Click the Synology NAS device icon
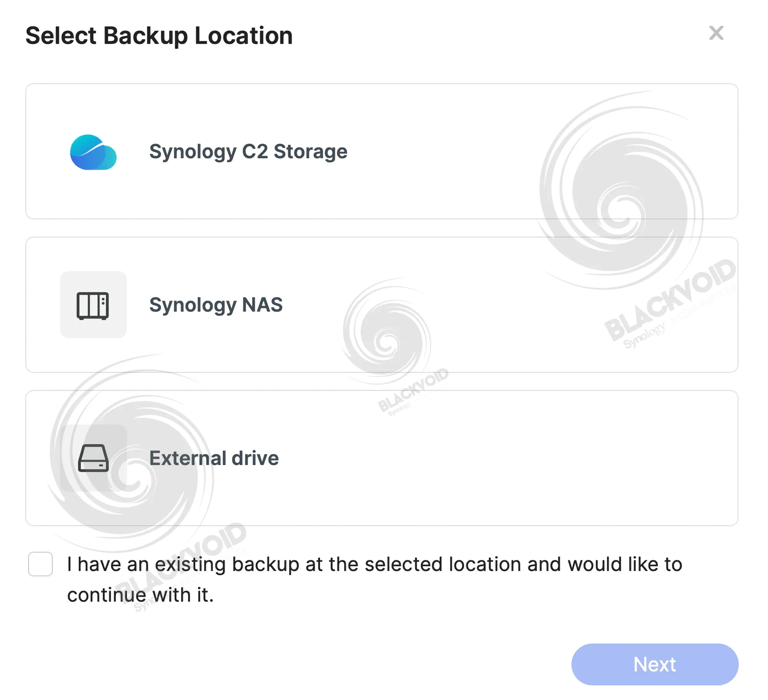The width and height of the screenshot is (768, 700). [93, 305]
